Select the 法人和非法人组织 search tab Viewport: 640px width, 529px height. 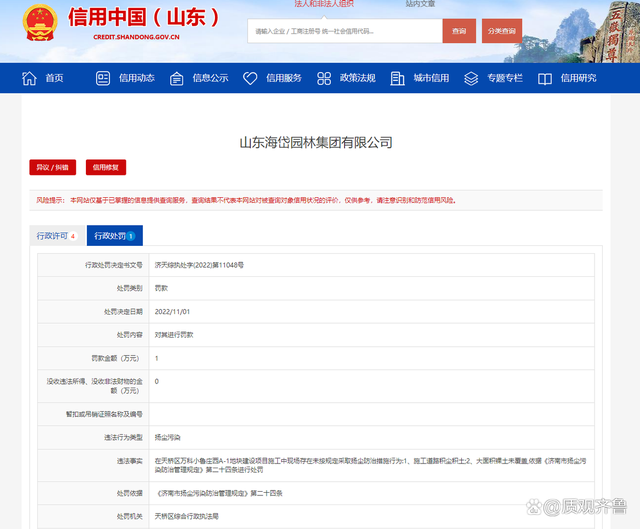click(324, 4)
